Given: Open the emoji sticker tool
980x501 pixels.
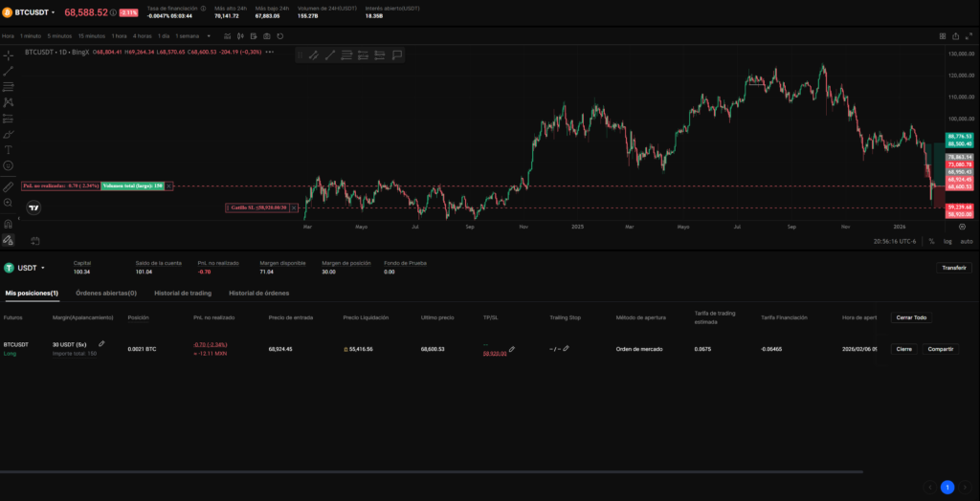Looking at the screenshot, I should tap(9, 165).
